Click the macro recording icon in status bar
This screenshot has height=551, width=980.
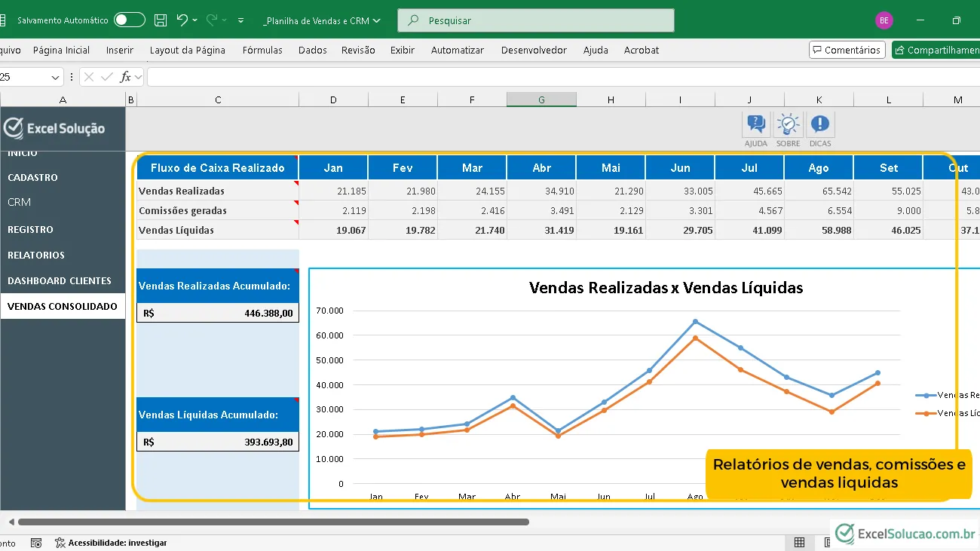(x=36, y=543)
